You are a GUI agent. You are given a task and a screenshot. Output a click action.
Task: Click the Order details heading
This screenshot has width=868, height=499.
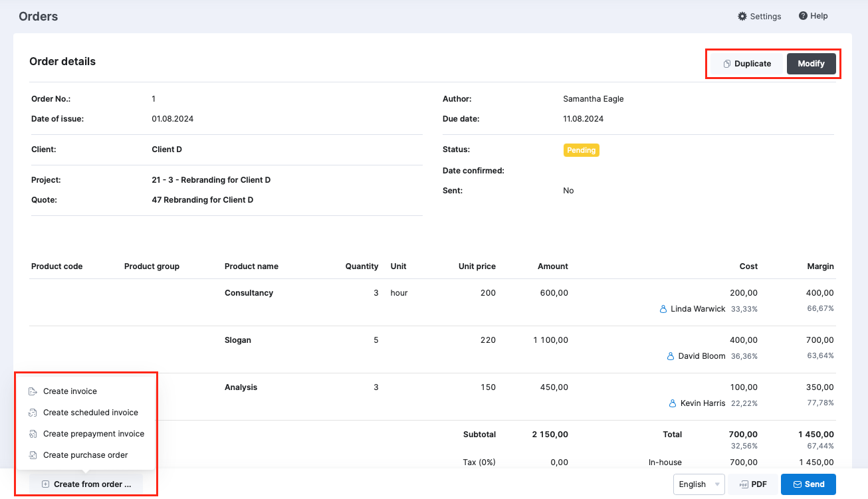tap(62, 61)
